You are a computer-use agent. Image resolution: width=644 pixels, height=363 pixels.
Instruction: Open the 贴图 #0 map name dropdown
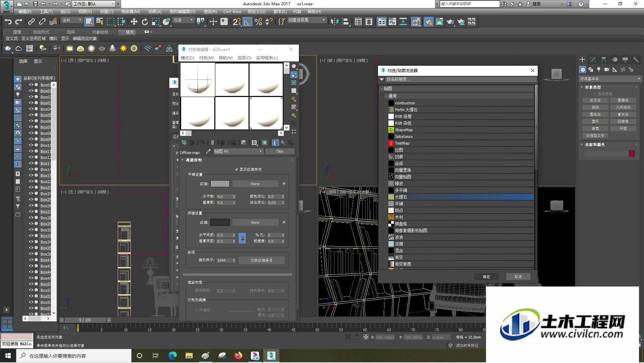tap(238, 151)
